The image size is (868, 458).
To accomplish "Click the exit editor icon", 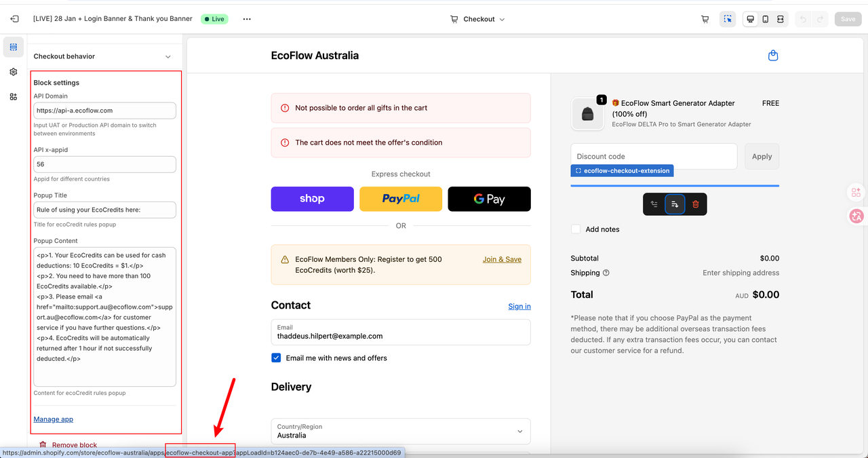I will point(15,19).
